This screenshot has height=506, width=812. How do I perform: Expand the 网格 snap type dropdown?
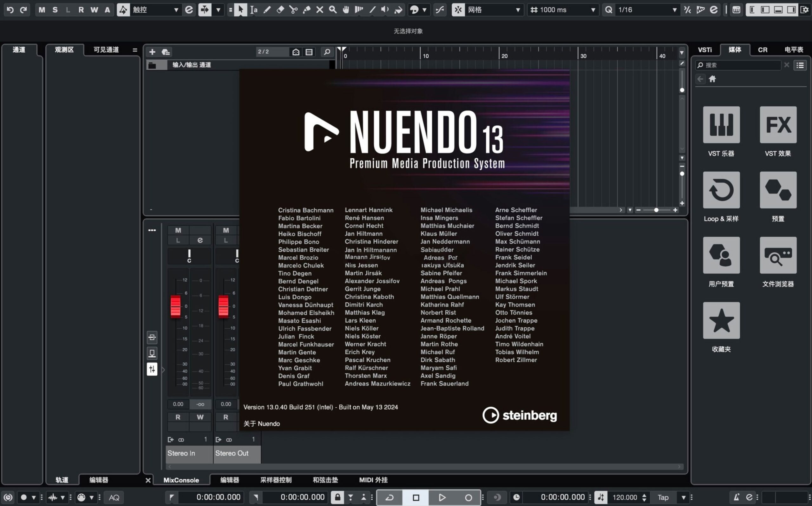point(494,10)
